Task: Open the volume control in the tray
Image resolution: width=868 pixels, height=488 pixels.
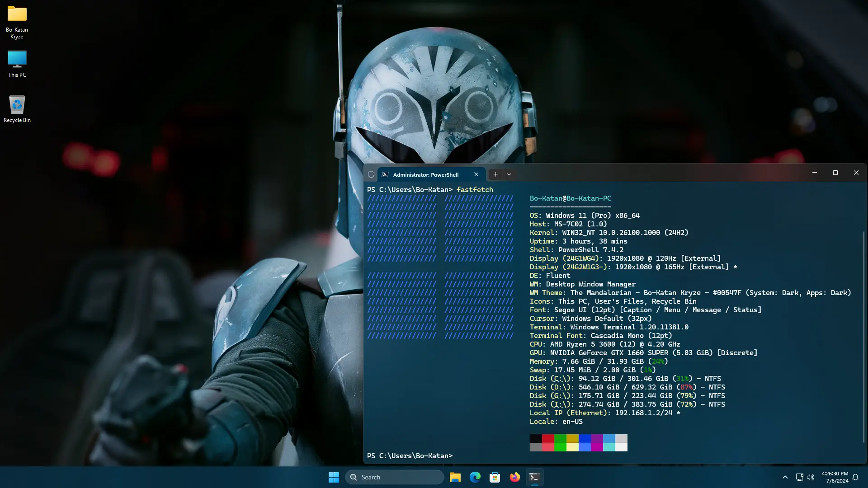Action: [811, 477]
